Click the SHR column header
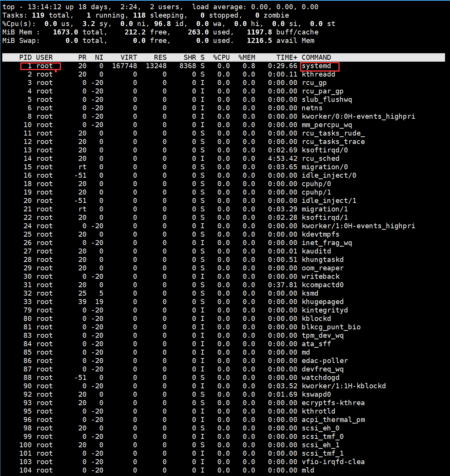This screenshot has height=476, width=450. pyautogui.click(x=190, y=57)
